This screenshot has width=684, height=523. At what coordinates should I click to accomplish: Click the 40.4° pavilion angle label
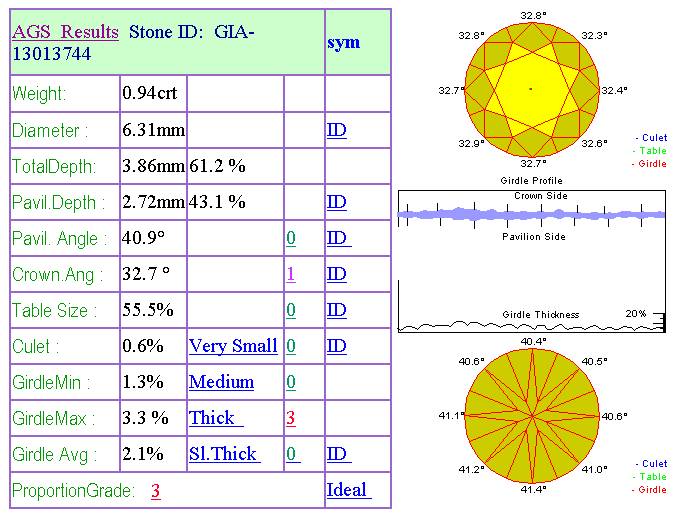[534, 342]
